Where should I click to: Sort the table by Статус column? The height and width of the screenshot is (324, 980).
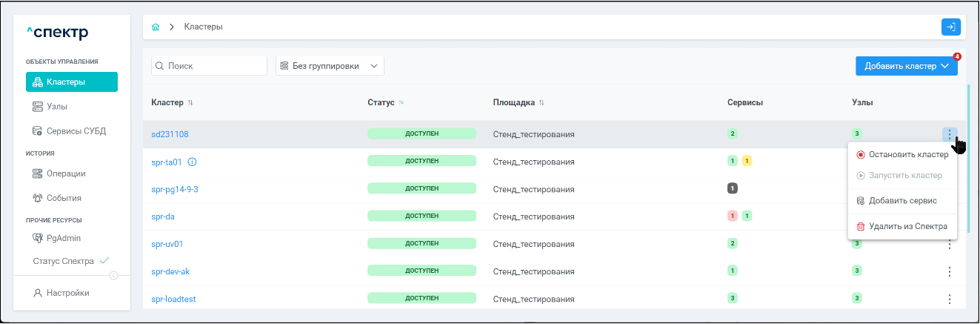click(402, 102)
